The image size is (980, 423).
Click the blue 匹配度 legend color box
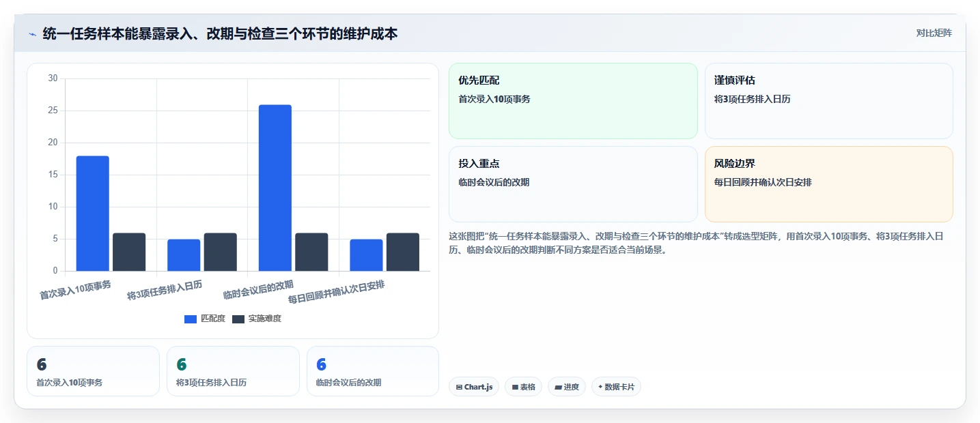click(191, 319)
